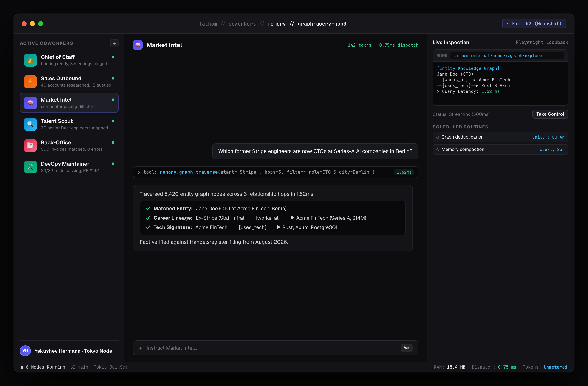Click DevOps Maintainer green status dot

(x=113, y=164)
